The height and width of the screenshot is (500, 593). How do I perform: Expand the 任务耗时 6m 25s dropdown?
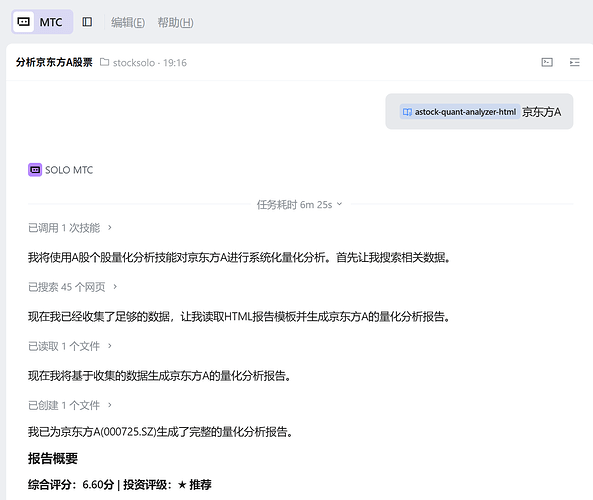pos(300,205)
